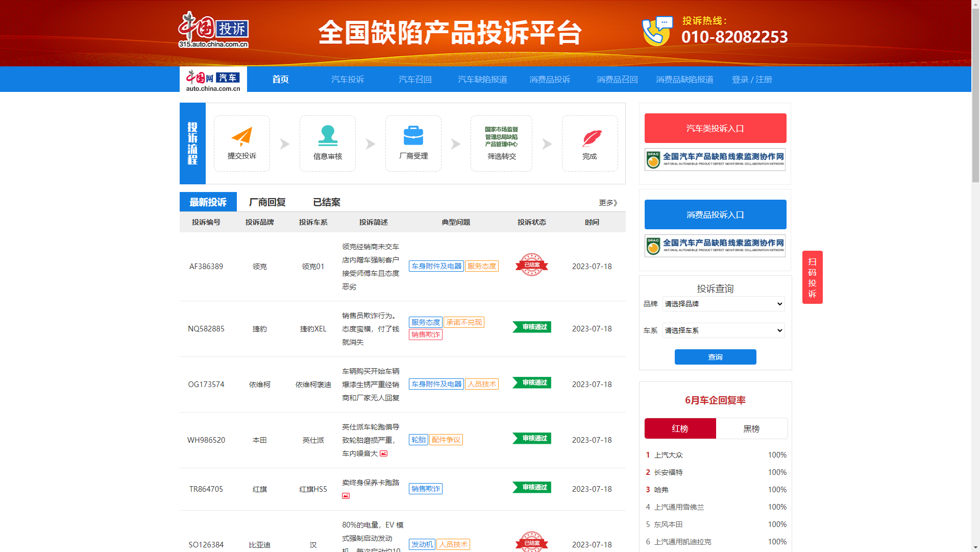Open the 中国网汽车 logo in navbar

coord(213,80)
